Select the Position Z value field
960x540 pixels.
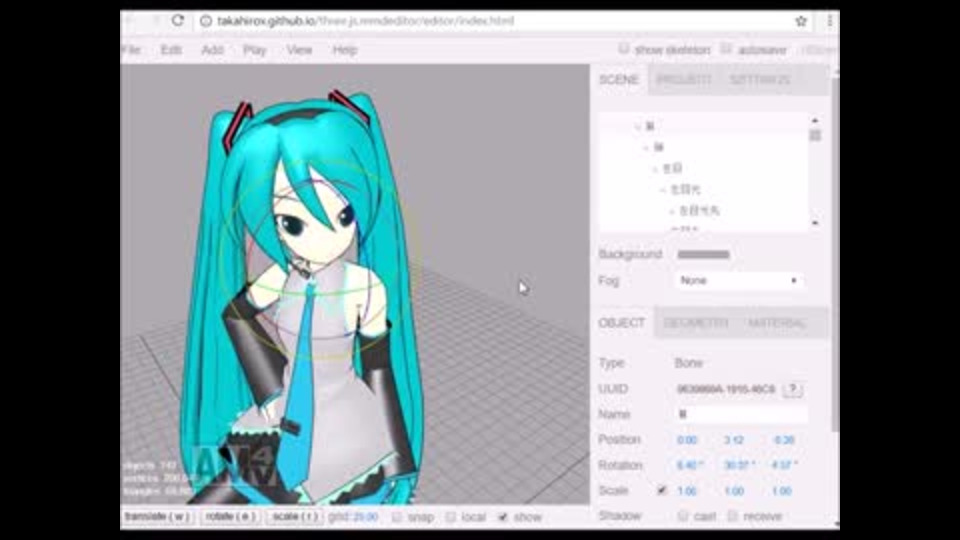pyautogui.click(x=784, y=440)
